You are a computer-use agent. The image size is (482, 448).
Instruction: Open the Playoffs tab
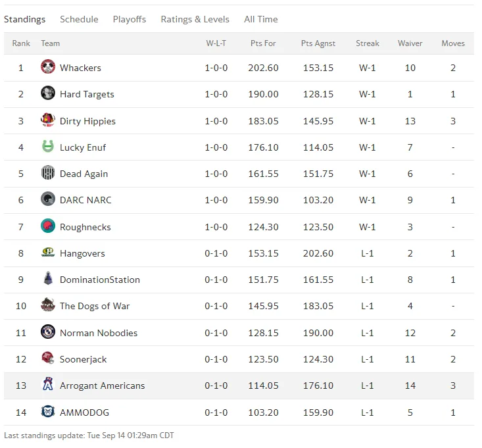pyautogui.click(x=130, y=19)
